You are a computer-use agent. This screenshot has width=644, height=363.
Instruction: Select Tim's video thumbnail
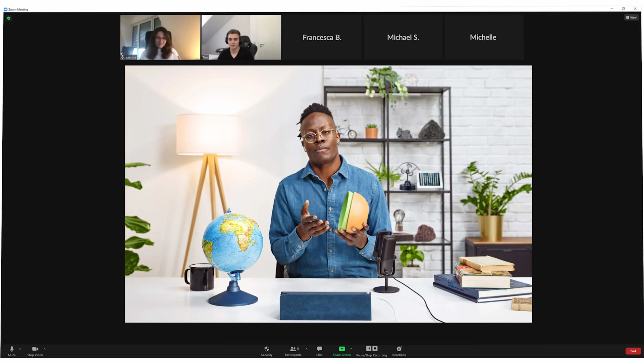pyautogui.click(x=241, y=37)
